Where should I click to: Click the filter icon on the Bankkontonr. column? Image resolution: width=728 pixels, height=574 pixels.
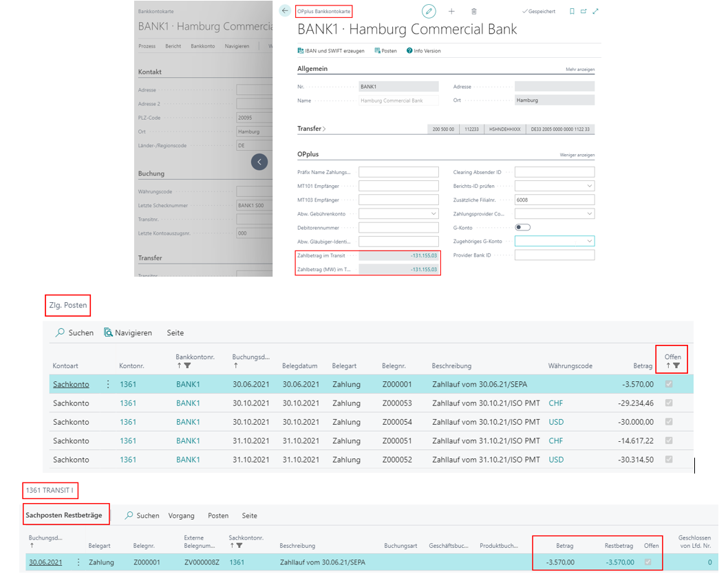pos(188,365)
